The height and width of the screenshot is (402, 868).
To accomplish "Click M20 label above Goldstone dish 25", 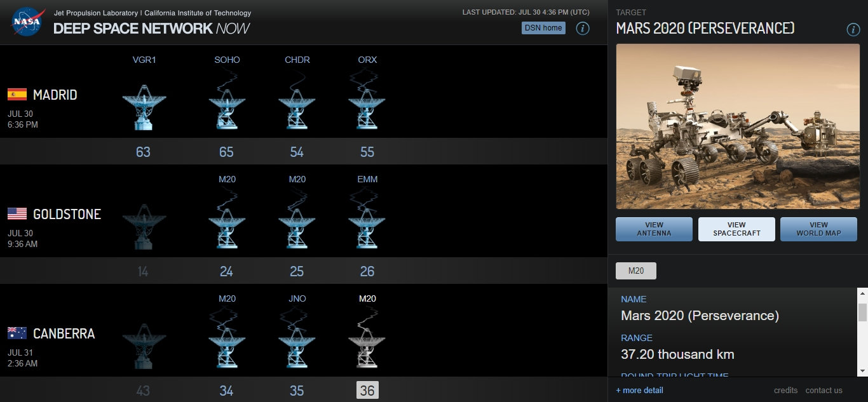I will 297,179.
